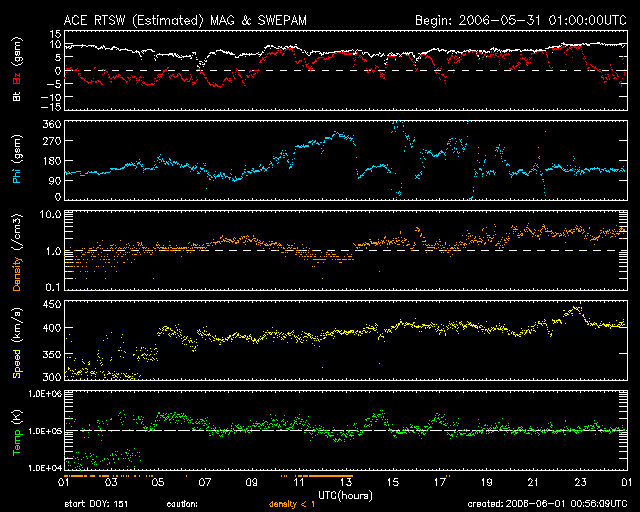This screenshot has width=640, height=512.
Task: Click the 'Speed (km/s)' axis label
Action: (17, 343)
